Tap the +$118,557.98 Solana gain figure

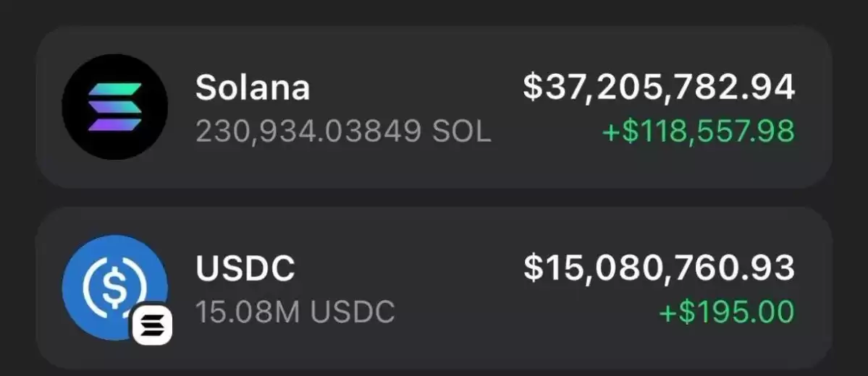(698, 132)
